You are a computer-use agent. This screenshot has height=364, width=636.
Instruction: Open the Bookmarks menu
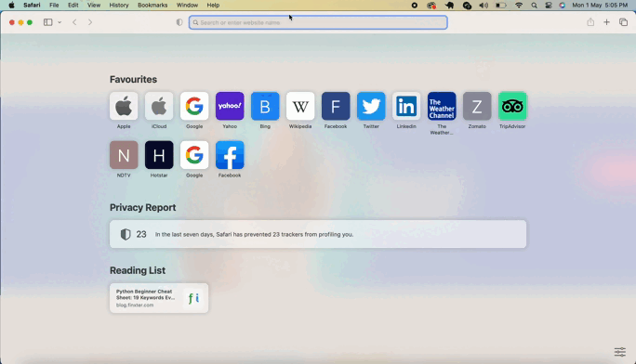click(152, 6)
